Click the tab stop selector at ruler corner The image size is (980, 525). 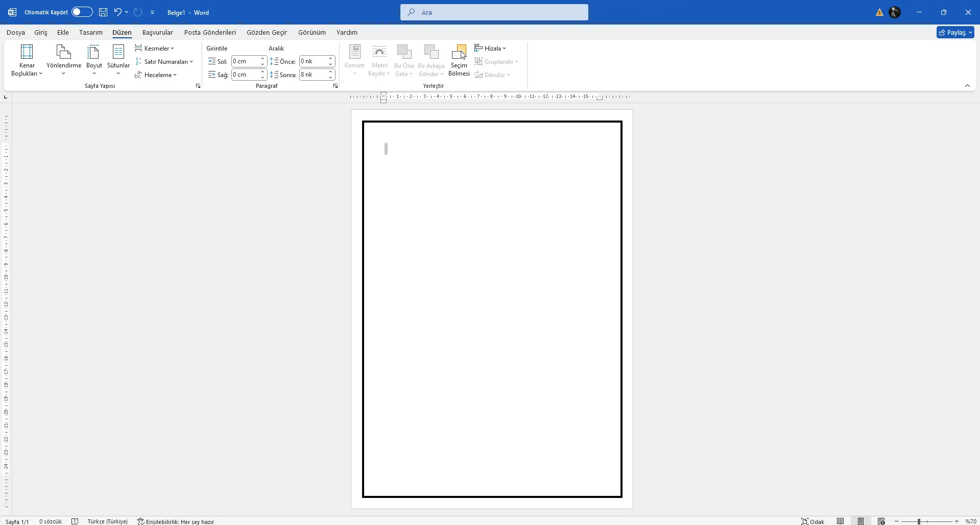(x=6, y=97)
